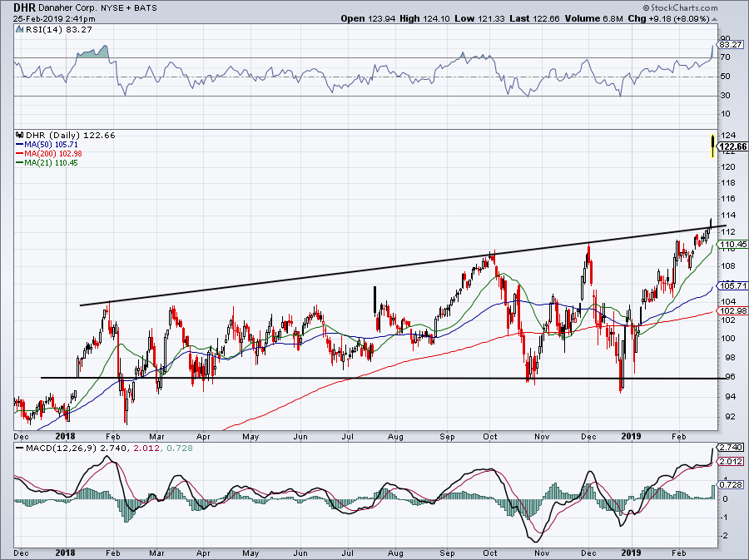Click the bold 122.66 last-price tag on right axis
749x560 pixels.
pyautogui.click(x=733, y=146)
